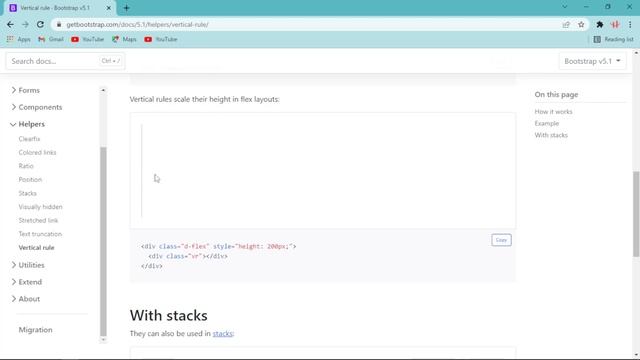Open the Maps bookmark
The width and height of the screenshot is (640, 360).
pos(124,39)
